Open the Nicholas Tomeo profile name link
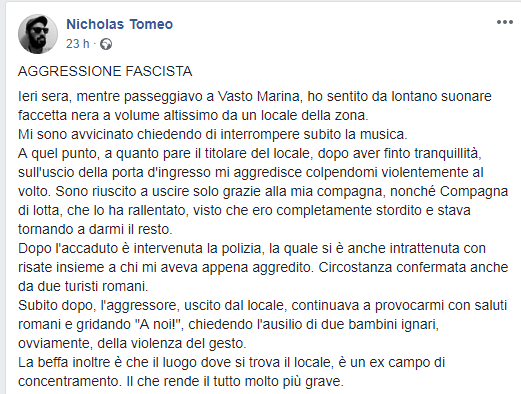 pos(119,24)
